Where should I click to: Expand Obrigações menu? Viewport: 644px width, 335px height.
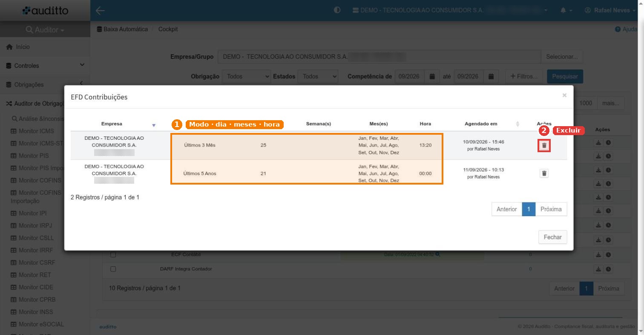pos(45,84)
